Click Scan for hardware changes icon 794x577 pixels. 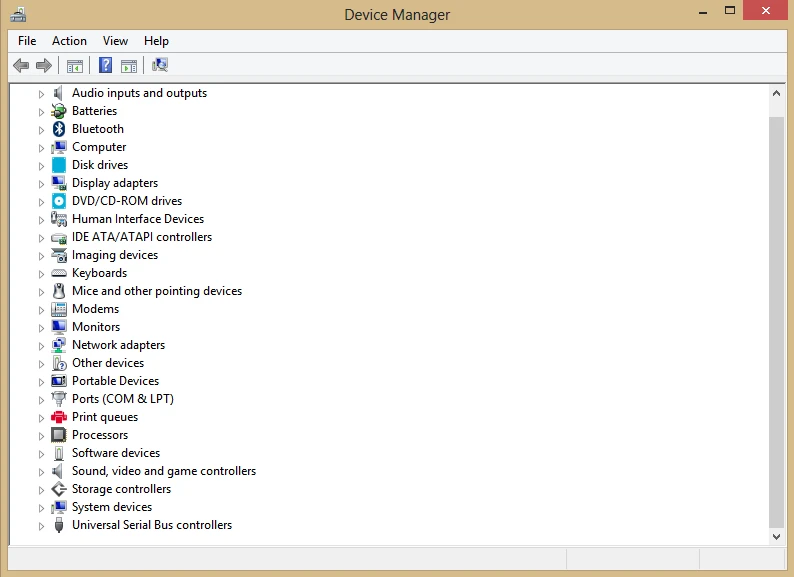click(160, 66)
